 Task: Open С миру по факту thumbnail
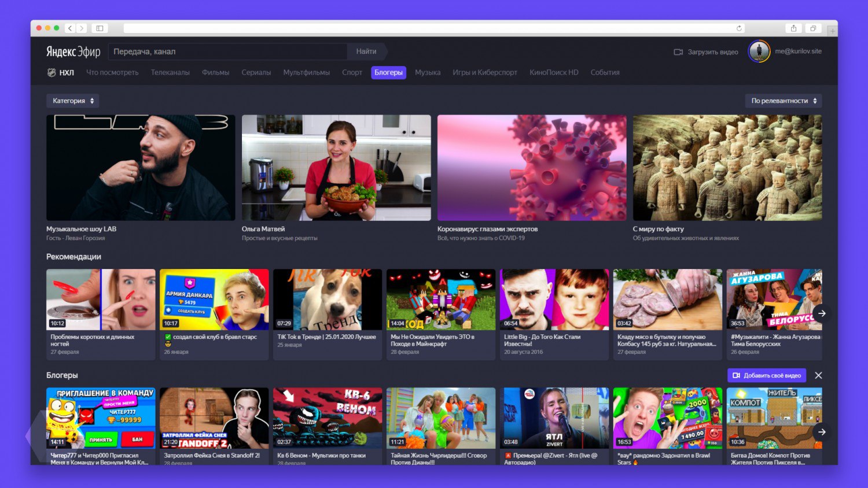[x=727, y=168]
